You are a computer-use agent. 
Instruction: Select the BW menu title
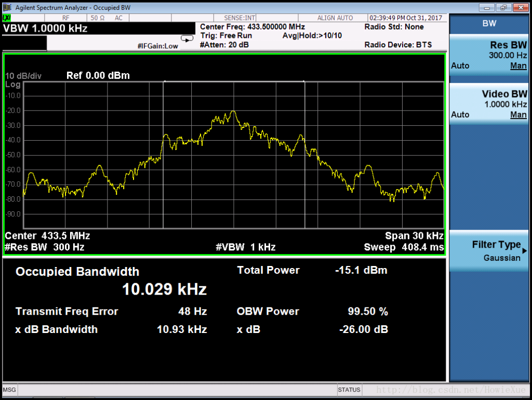click(489, 23)
